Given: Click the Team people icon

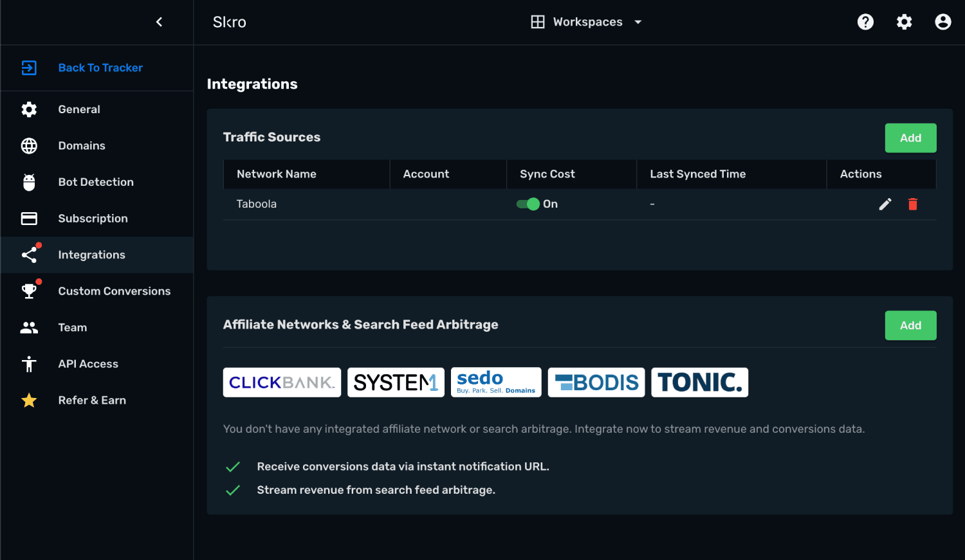Looking at the screenshot, I should tap(29, 328).
